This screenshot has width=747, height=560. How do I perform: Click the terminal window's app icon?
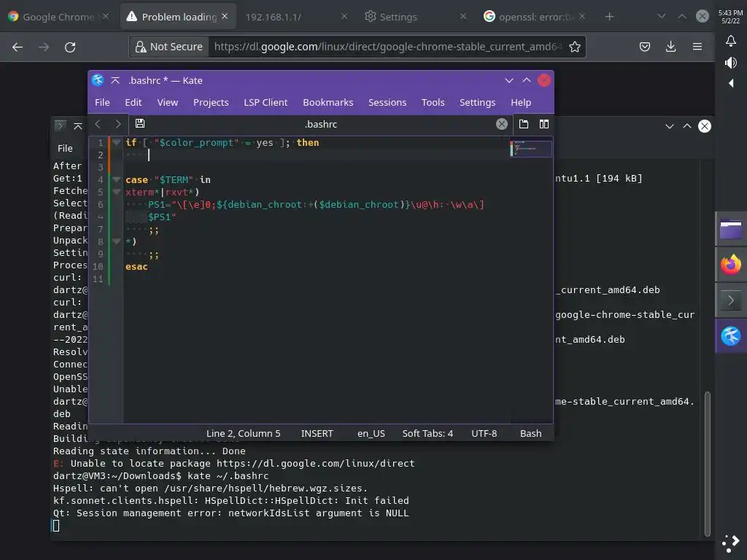pyautogui.click(x=60, y=125)
